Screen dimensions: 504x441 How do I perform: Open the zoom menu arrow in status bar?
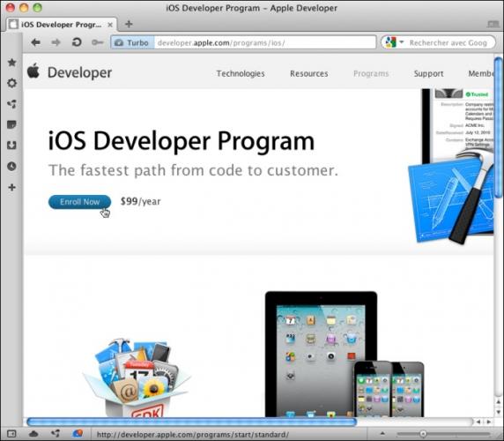click(382, 433)
